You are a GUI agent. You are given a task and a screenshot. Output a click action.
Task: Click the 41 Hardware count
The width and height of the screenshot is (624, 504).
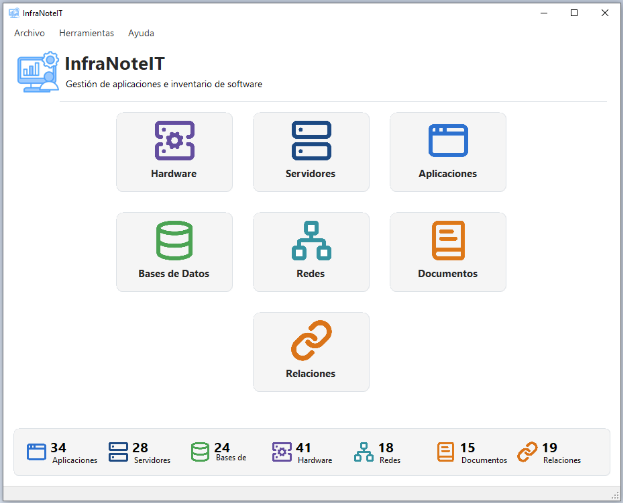coord(304,447)
